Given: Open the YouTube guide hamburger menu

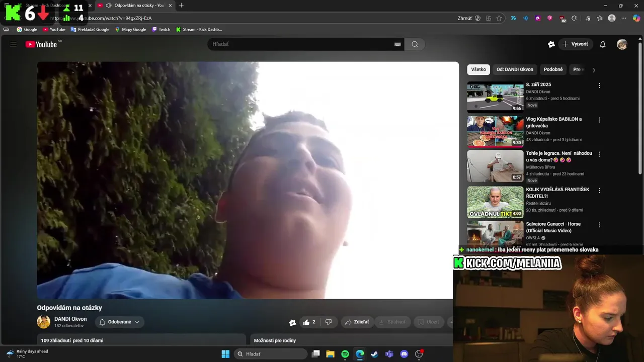Looking at the screenshot, I should (x=14, y=44).
